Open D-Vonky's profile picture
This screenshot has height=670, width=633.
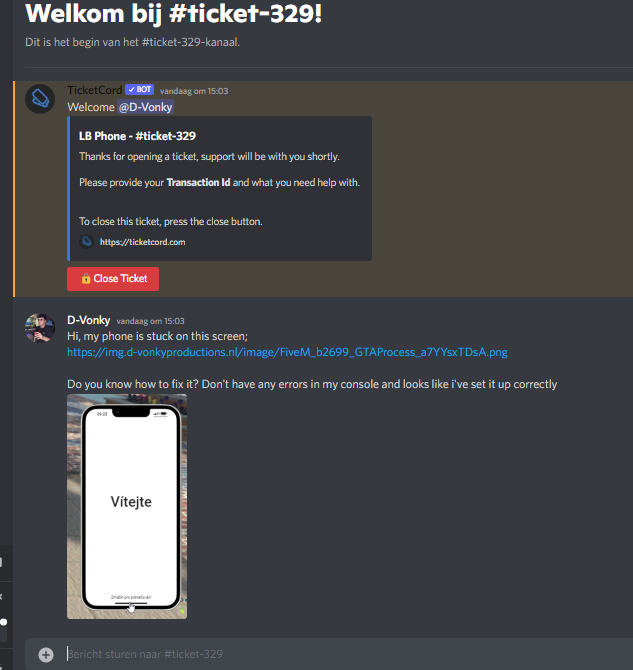pos(40,328)
